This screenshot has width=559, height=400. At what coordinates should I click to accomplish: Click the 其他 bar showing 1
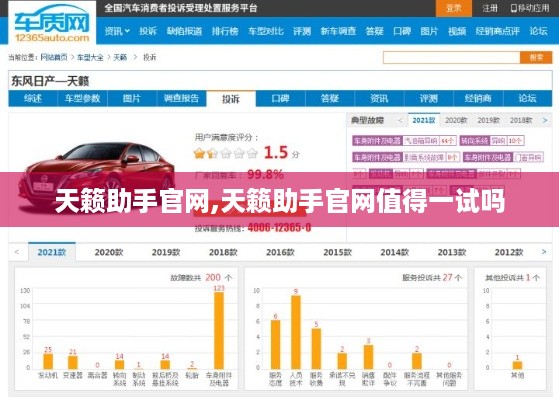[517, 365]
